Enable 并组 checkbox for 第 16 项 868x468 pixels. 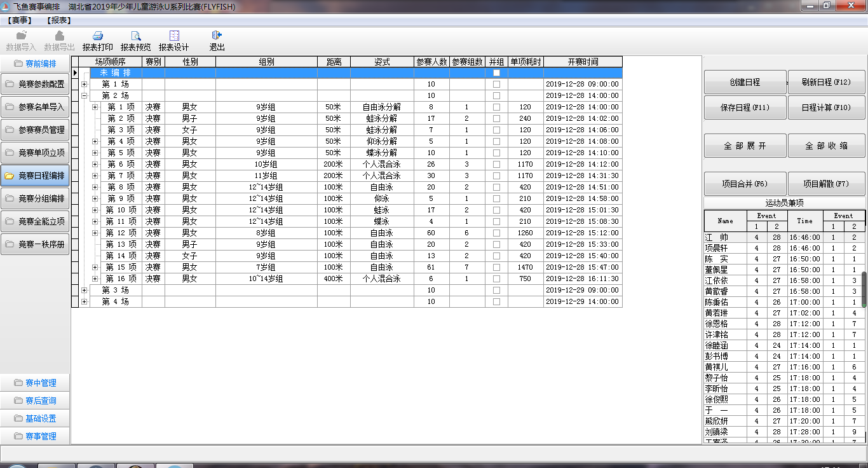click(x=496, y=279)
